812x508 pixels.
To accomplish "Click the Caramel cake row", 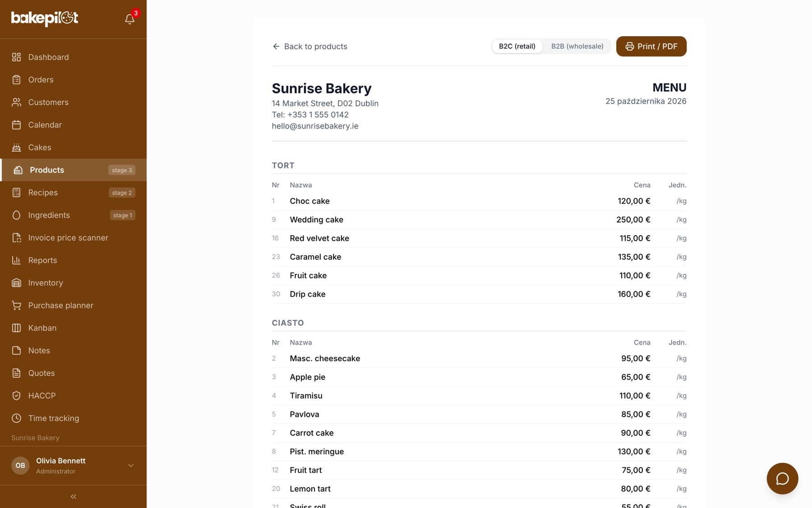I will (x=479, y=256).
